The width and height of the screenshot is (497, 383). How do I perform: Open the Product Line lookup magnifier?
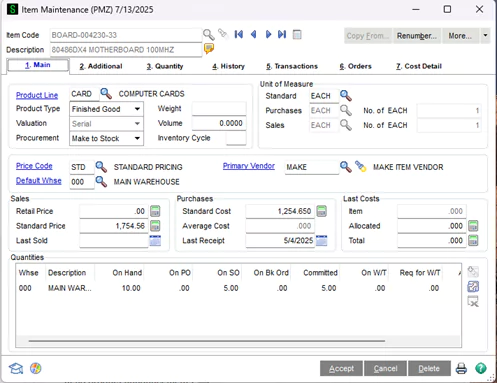(x=106, y=94)
